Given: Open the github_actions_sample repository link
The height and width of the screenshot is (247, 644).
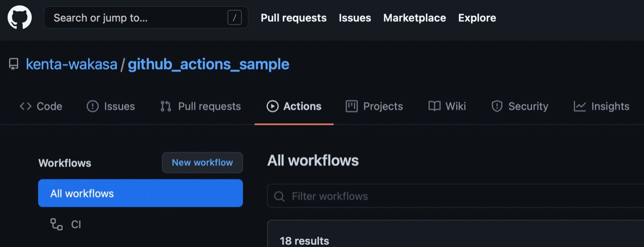Looking at the screenshot, I should 208,65.
